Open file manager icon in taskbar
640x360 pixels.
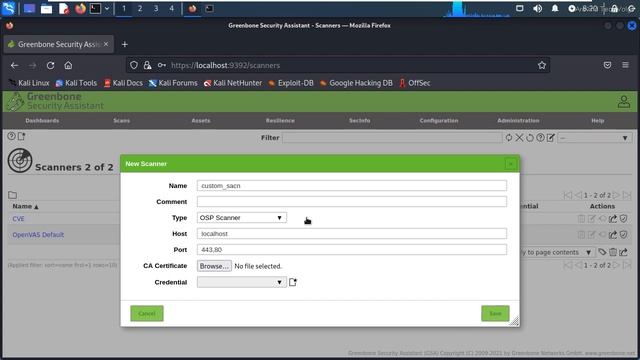pos(46,9)
